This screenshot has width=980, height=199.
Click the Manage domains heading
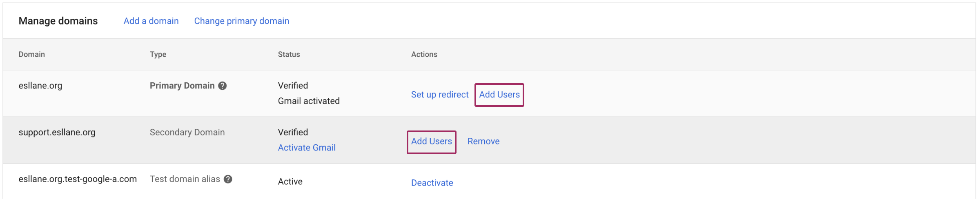(x=58, y=21)
